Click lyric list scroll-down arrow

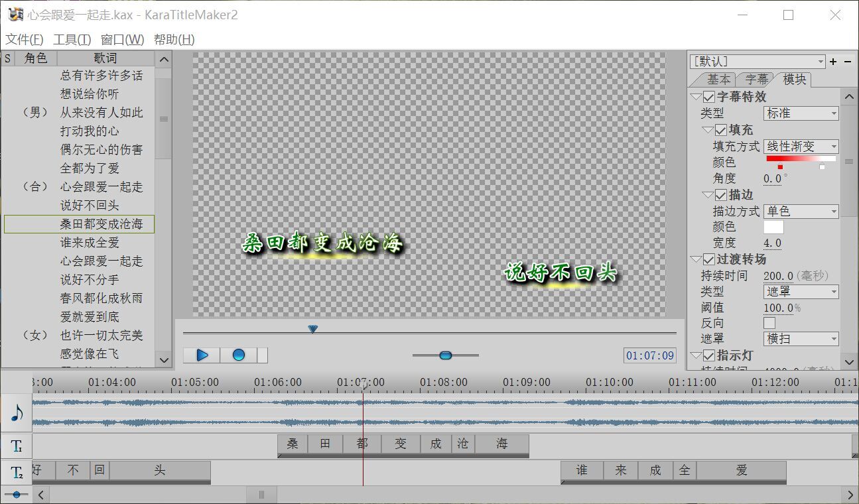pyautogui.click(x=164, y=359)
